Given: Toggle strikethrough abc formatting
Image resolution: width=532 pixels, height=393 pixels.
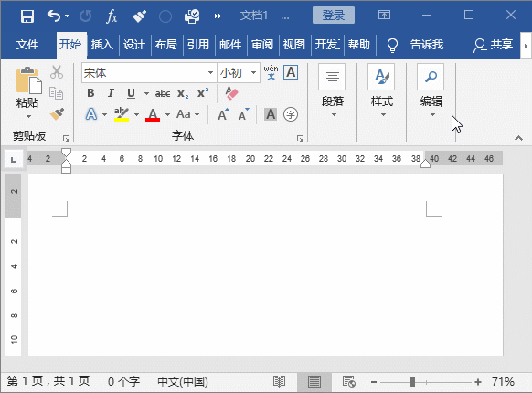Looking at the screenshot, I should [163, 93].
